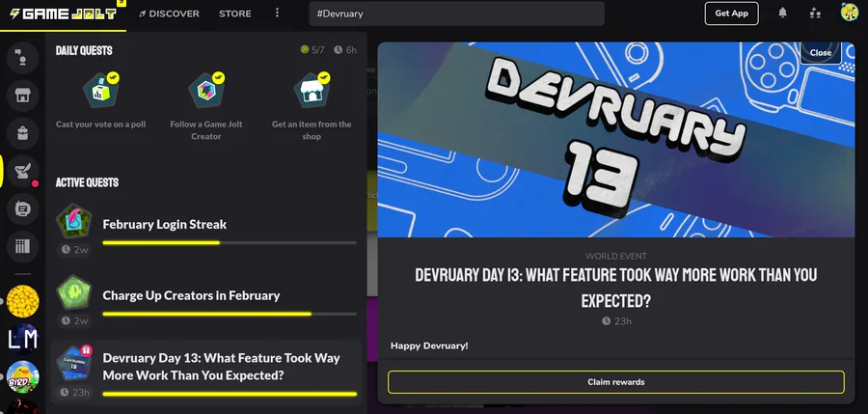Viewport: 868px width, 414px height.
Task: Open the backpack inventory sidebar icon
Action: point(23,133)
